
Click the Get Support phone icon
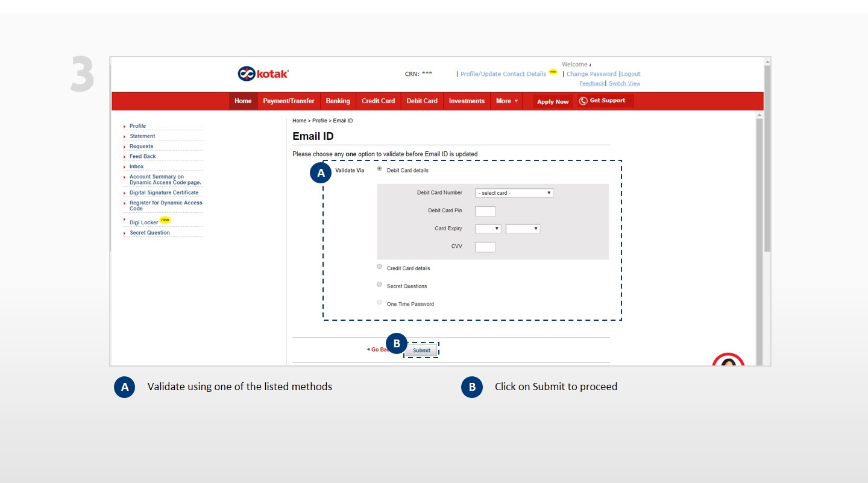(583, 101)
